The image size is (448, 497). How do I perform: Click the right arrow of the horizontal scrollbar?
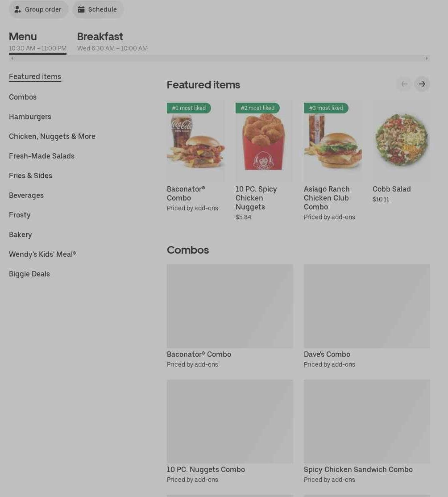click(427, 58)
